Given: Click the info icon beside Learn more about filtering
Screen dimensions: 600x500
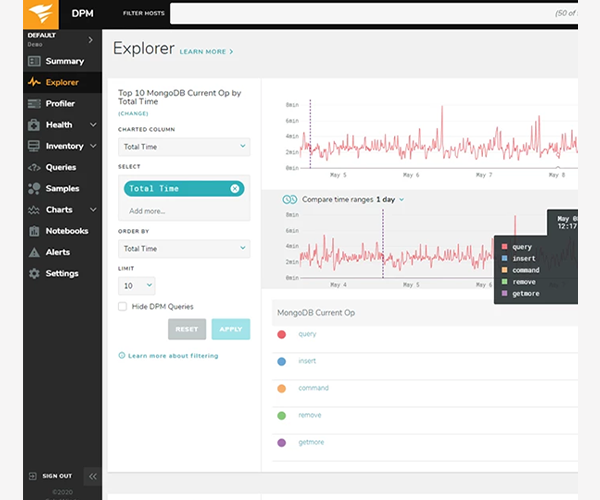Looking at the screenshot, I should pyautogui.click(x=122, y=355).
